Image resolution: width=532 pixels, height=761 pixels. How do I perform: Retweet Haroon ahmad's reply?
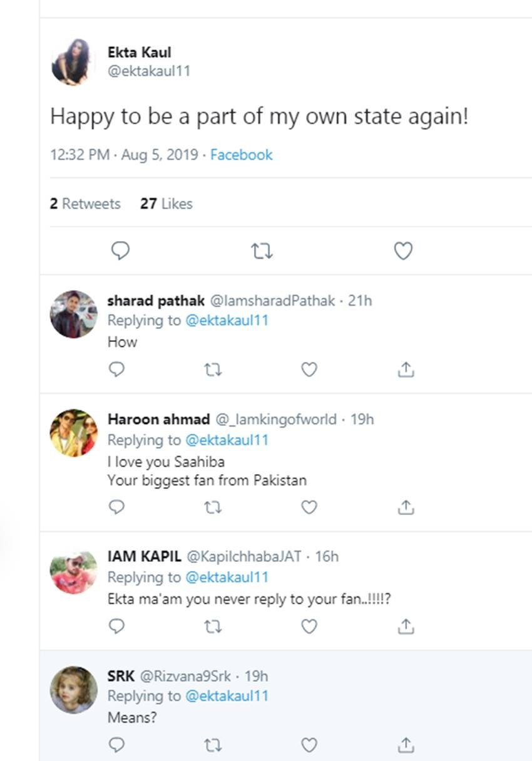tap(213, 507)
